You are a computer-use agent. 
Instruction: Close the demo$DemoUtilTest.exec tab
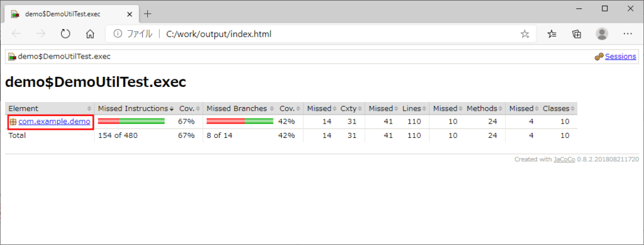[x=130, y=14]
